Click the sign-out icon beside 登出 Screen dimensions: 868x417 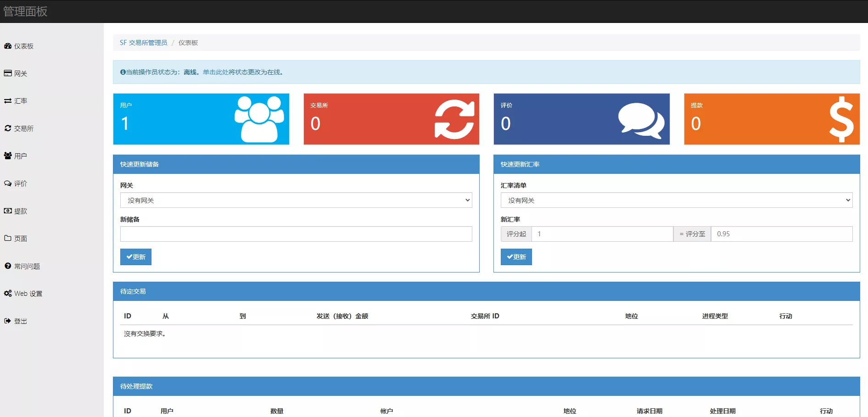click(x=8, y=321)
